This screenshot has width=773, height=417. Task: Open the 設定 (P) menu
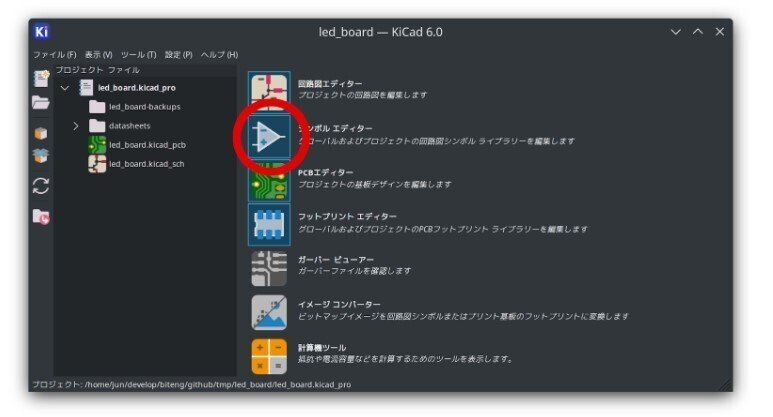point(178,55)
